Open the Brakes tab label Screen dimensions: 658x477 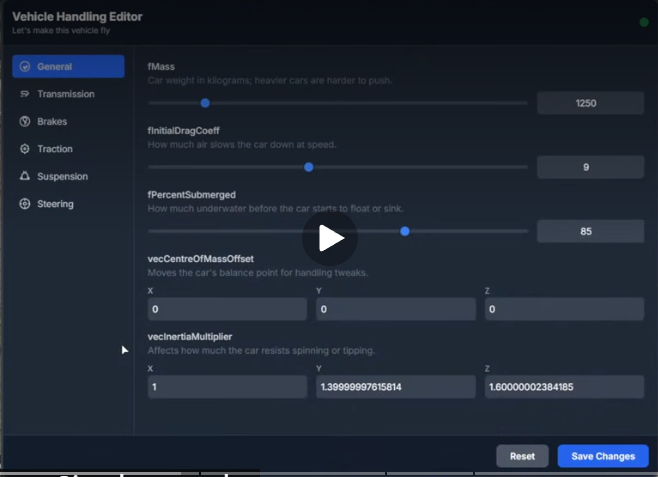pyautogui.click(x=52, y=121)
